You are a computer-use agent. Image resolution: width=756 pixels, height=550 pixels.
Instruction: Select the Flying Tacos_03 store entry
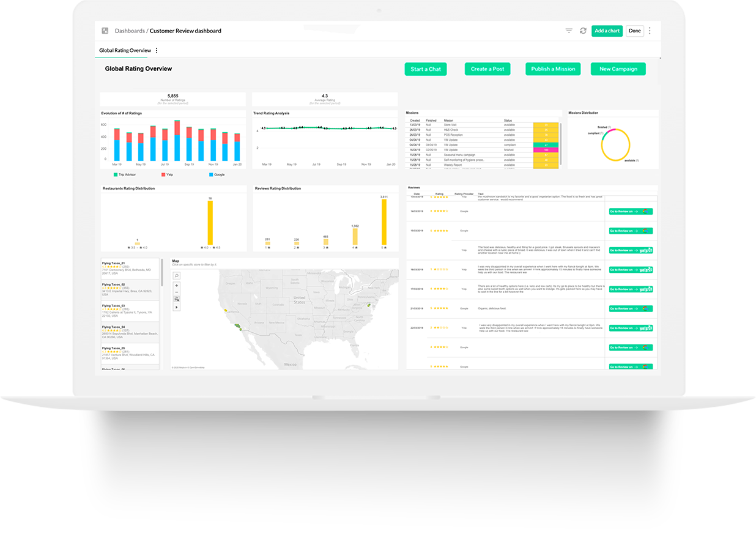(128, 310)
